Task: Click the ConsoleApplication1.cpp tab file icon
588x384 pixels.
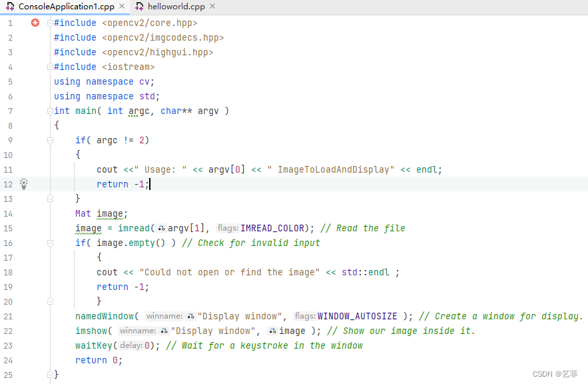Action: [10, 7]
